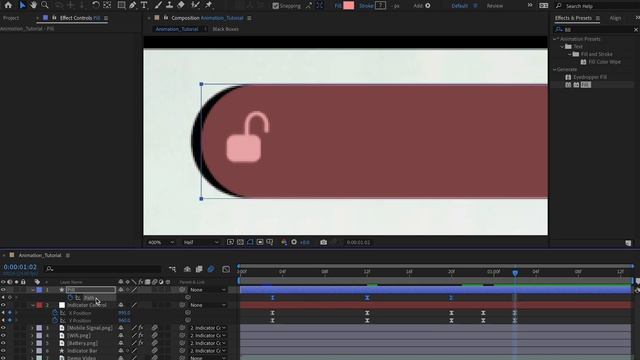Enable motion blur for the composition
The image size is (640, 360).
point(211,269)
